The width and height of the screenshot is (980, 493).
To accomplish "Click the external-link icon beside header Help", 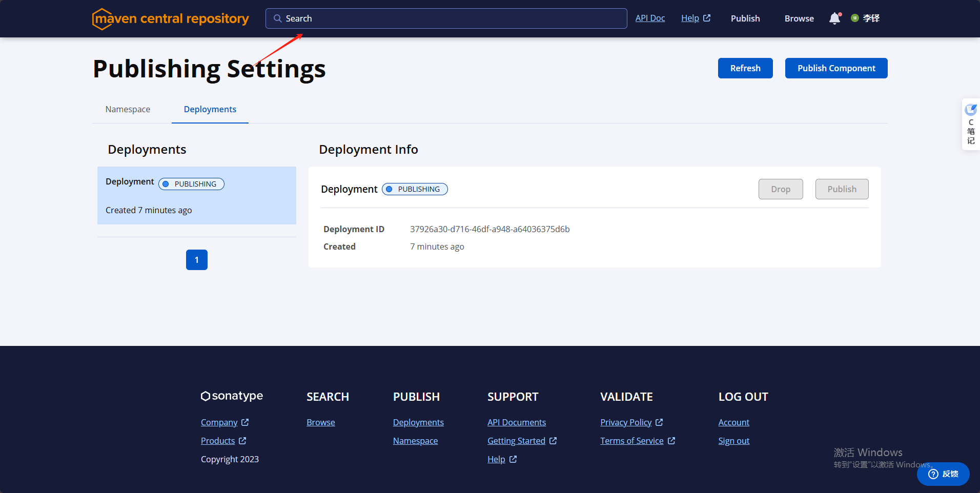I will pyautogui.click(x=707, y=18).
